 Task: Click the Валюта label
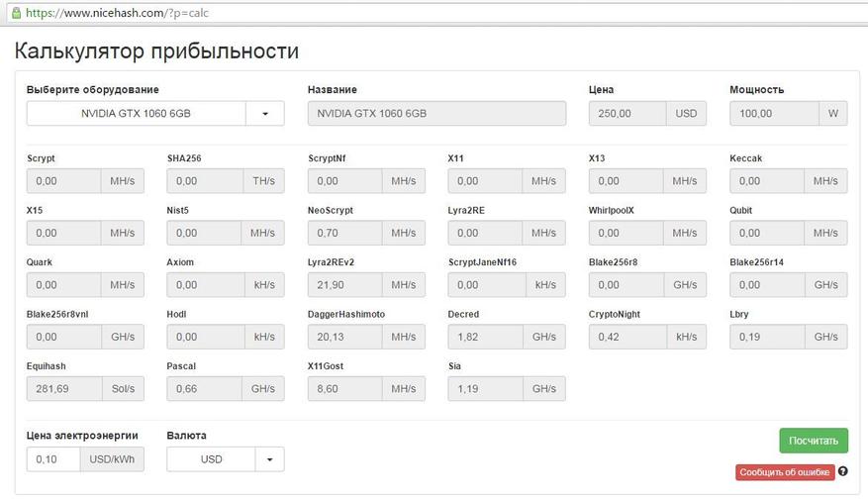pyautogui.click(x=186, y=436)
